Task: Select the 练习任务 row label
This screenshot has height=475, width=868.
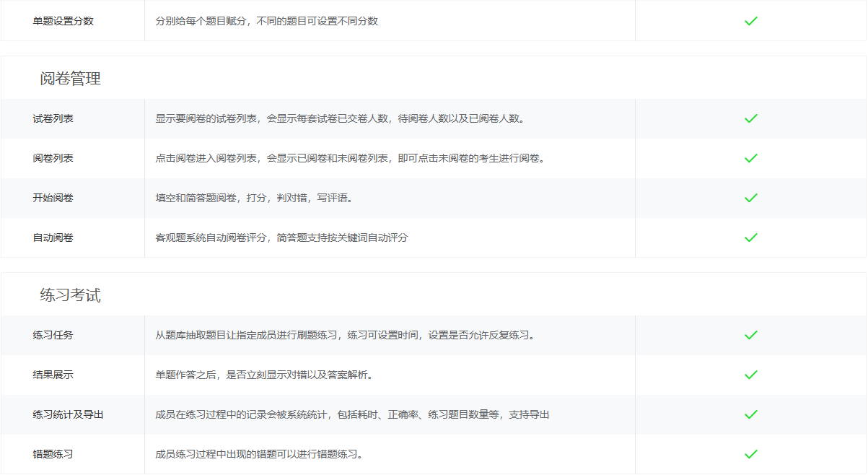Action: click(x=53, y=335)
